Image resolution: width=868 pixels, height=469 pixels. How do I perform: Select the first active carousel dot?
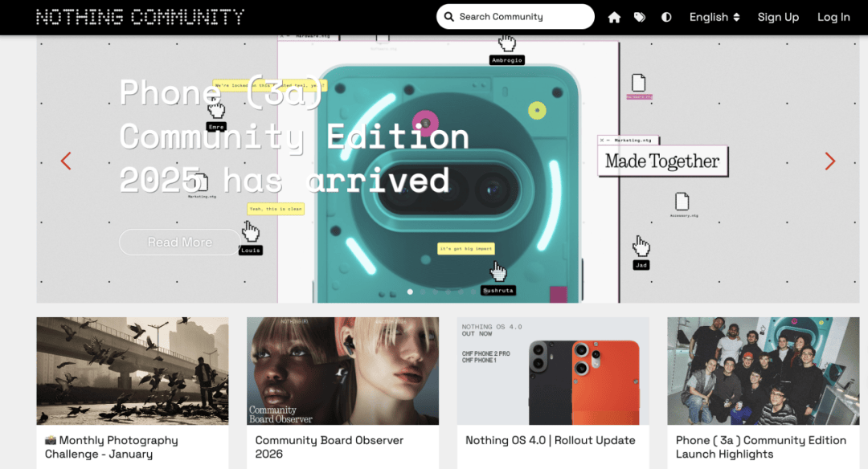pyautogui.click(x=410, y=292)
